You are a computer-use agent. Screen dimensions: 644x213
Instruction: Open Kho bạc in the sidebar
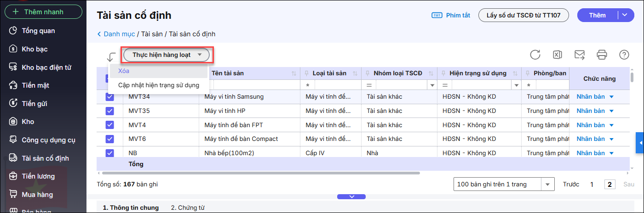[x=34, y=49]
